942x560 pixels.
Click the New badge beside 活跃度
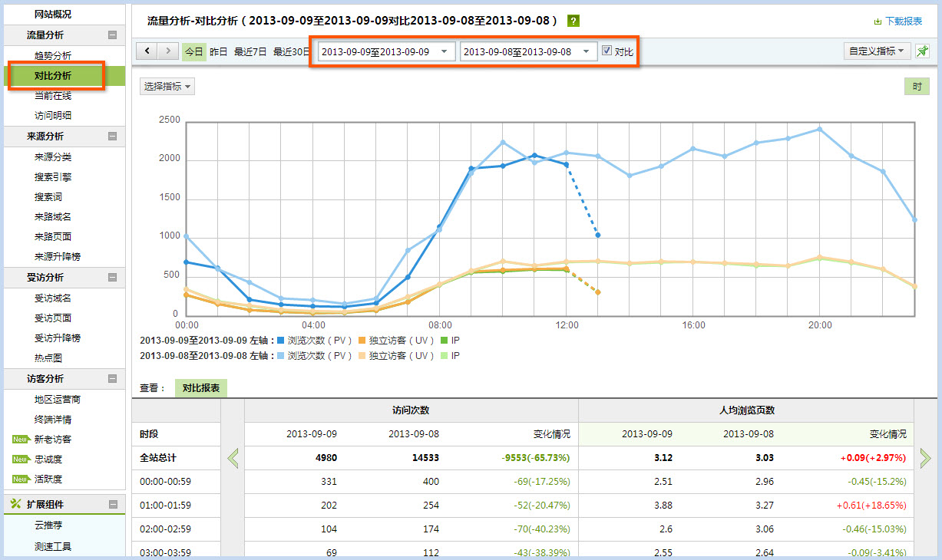(x=21, y=479)
